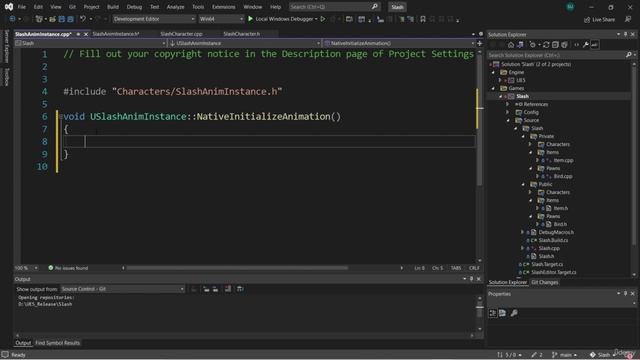Image resolution: width=640 pixels, height=360 pixels.
Task: Switch to SlashCharacter.h tab
Action: coord(242,34)
